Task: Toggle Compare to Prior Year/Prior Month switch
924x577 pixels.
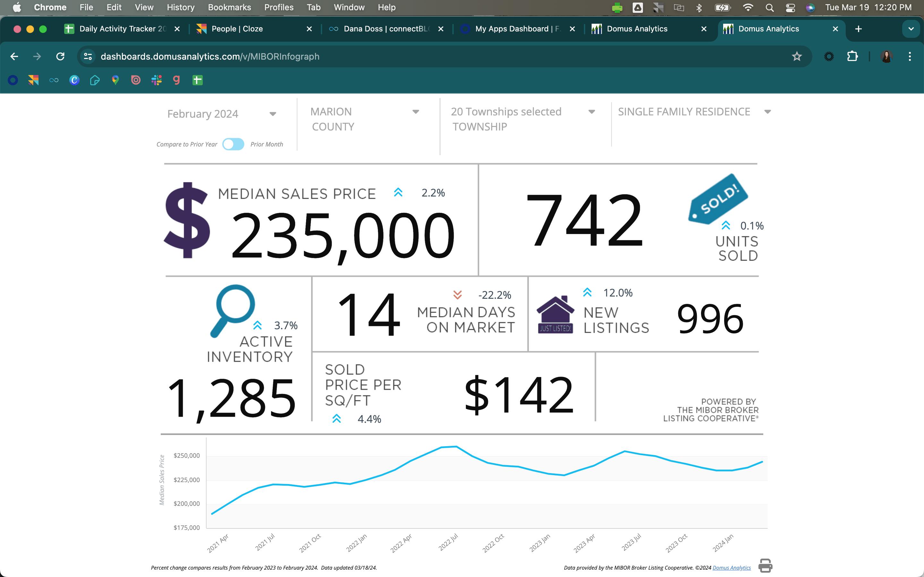Action: (233, 144)
